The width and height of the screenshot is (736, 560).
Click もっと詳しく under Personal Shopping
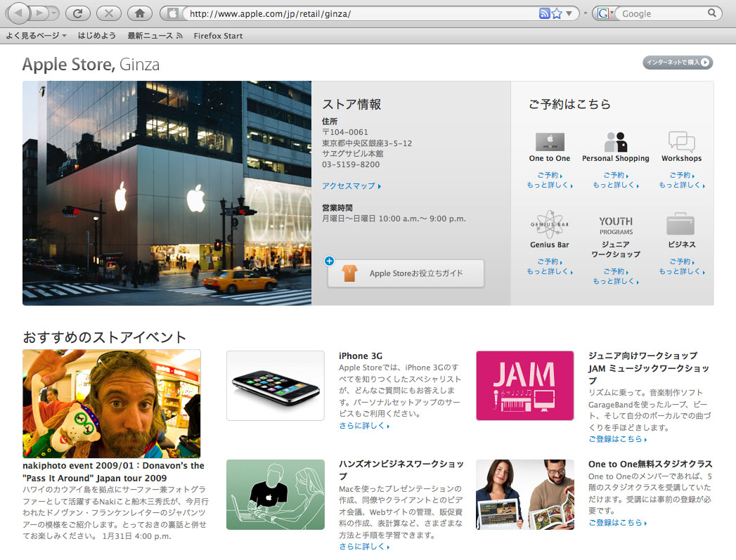pos(616,185)
